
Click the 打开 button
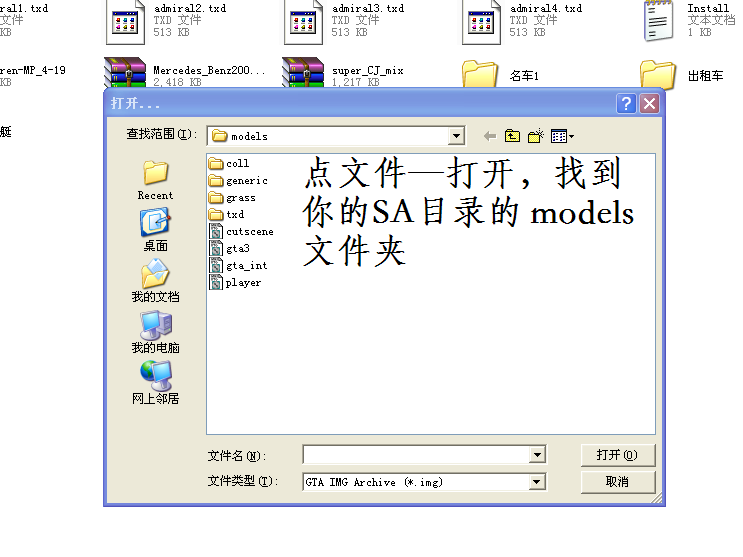(x=617, y=455)
